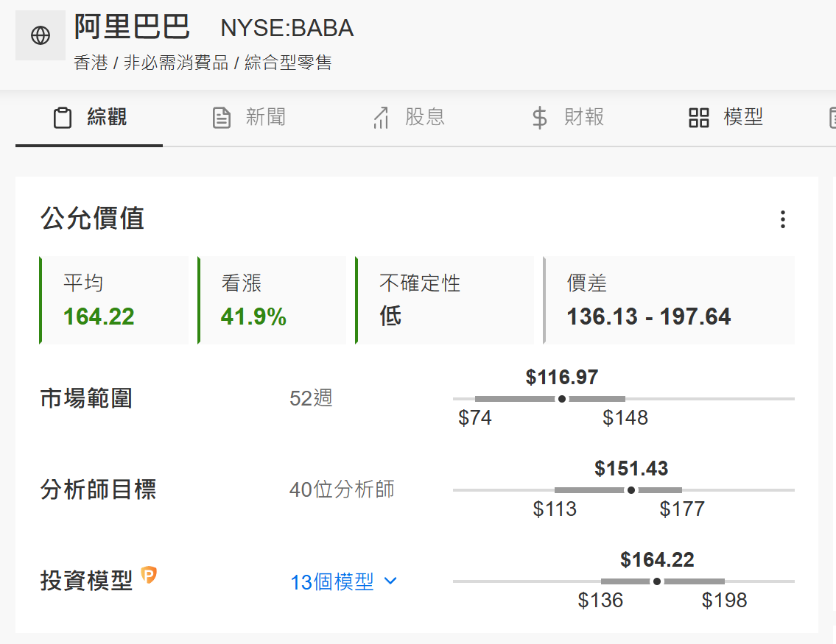
Task: Click the 投資模型 range bar marker
Action: [657, 581]
